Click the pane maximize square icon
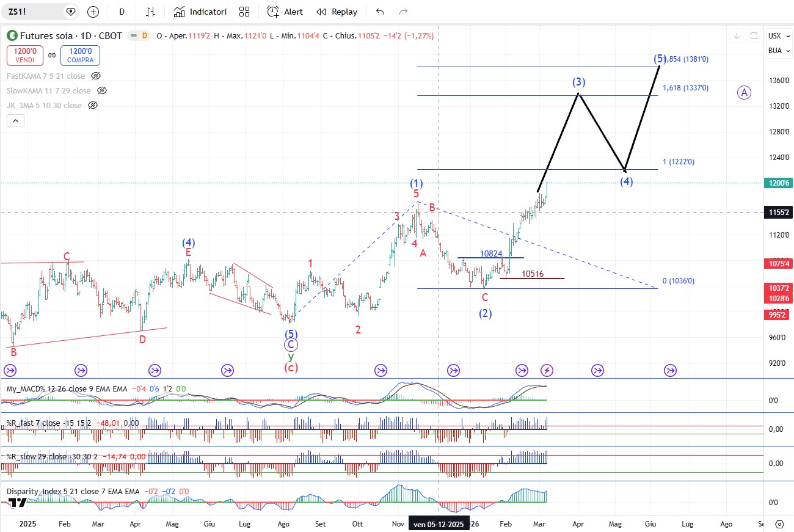 click(x=754, y=35)
